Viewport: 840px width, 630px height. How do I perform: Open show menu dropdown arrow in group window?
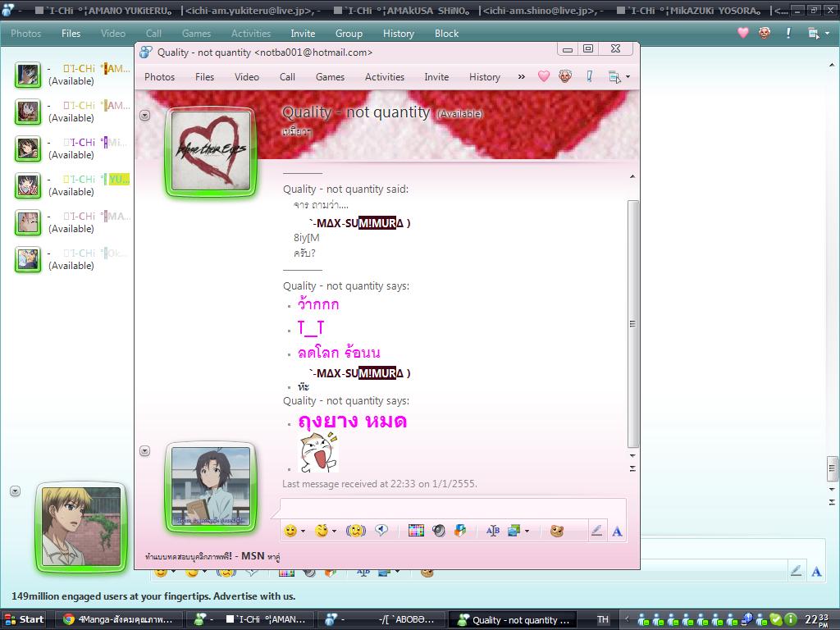point(827,33)
